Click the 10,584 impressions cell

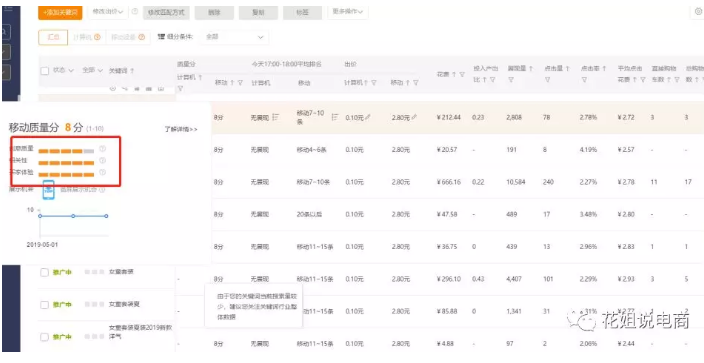(515, 182)
